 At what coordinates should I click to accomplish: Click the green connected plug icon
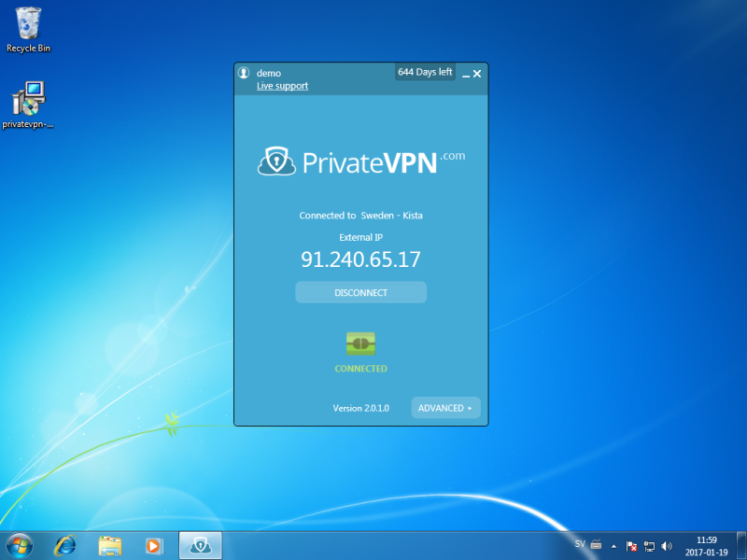tap(360, 344)
